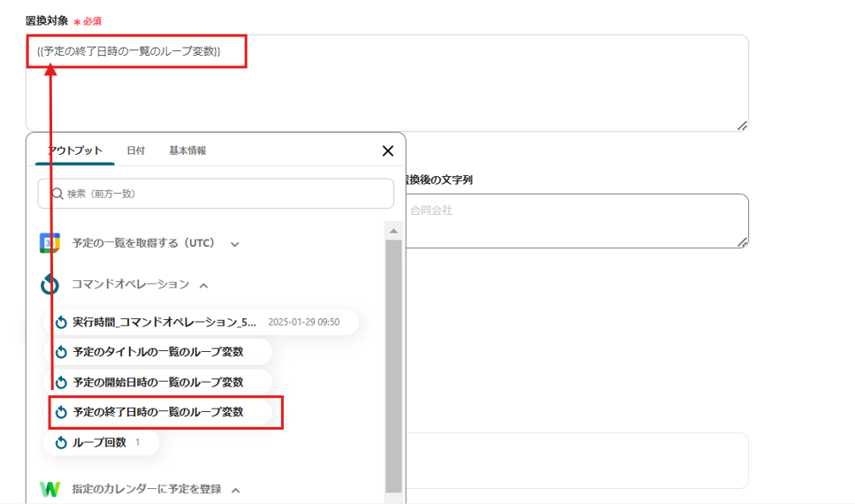855x504 pixels.
Task: Collapse the コマンドオペレーション section
Action: pos(203,286)
